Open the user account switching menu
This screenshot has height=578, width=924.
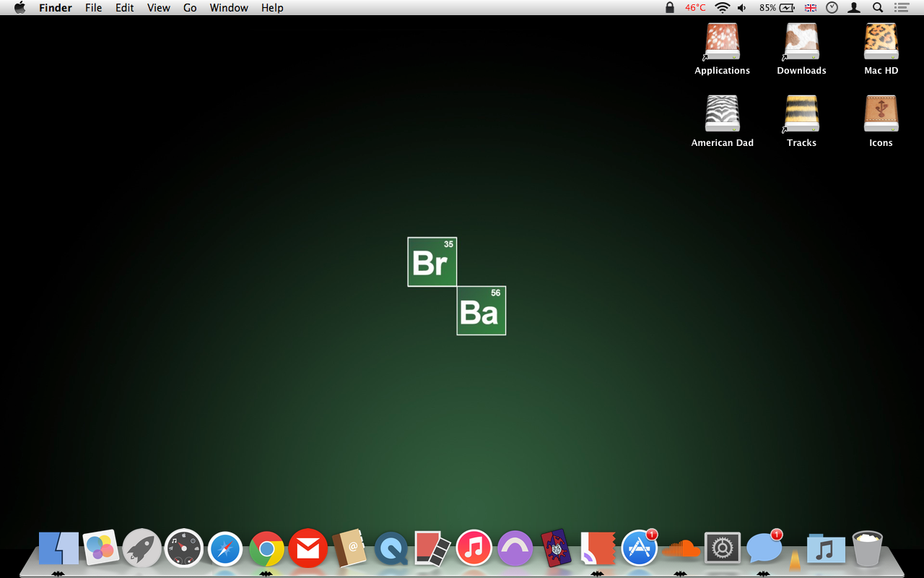pyautogui.click(x=855, y=8)
